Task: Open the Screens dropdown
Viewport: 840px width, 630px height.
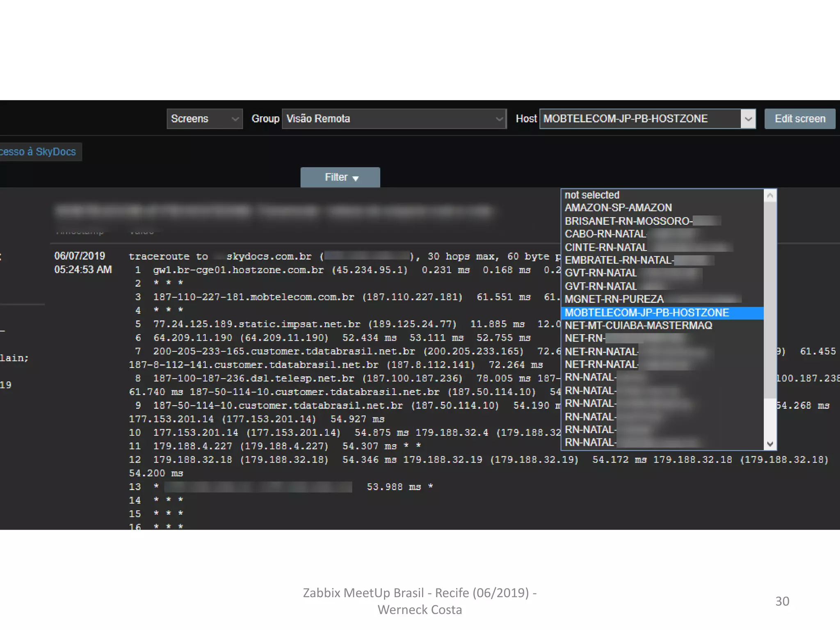Action: pyautogui.click(x=204, y=119)
